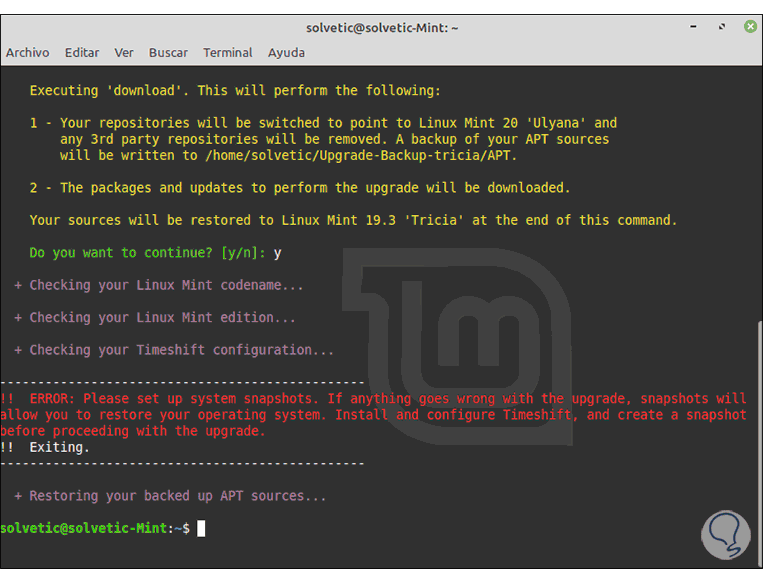This screenshot has width=763, height=584.
Task: Click 'Checking your Linux Mint codename...' line
Action: coord(159,285)
